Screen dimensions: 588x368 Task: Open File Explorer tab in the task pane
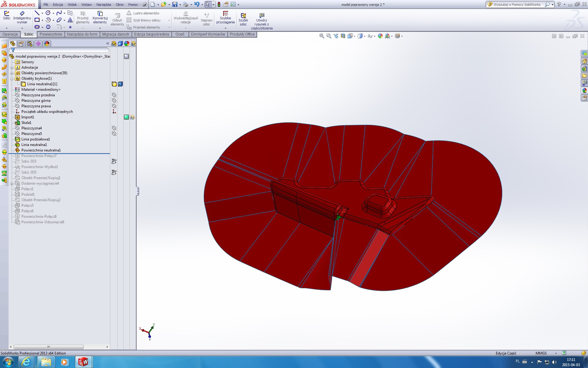click(x=584, y=75)
